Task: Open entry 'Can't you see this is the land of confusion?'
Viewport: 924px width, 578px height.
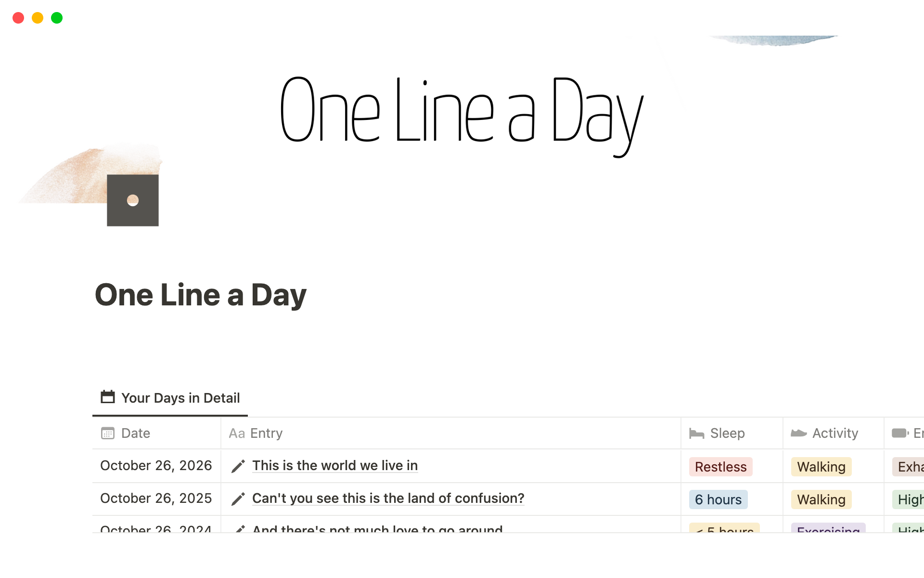Action: tap(388, 498)
